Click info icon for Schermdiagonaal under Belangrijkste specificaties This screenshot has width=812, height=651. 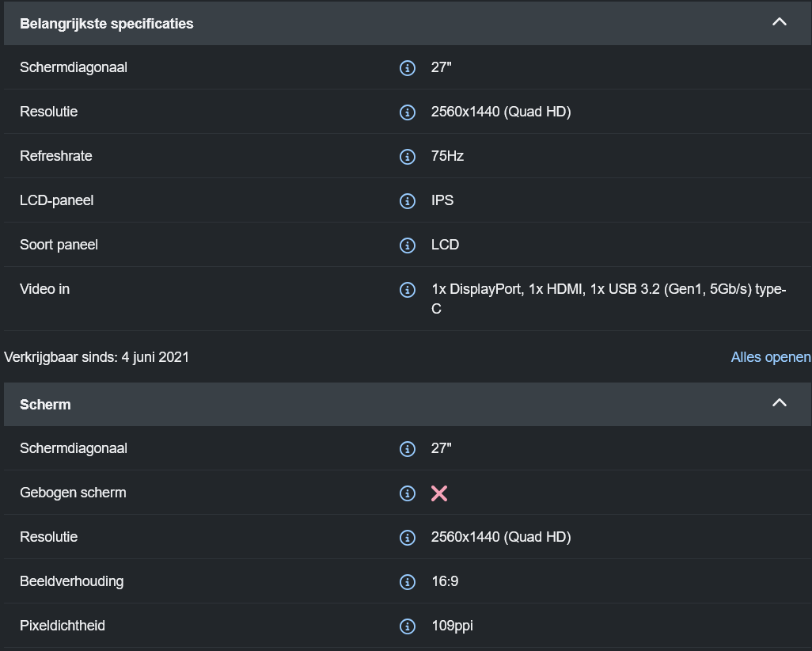[408, 68]
